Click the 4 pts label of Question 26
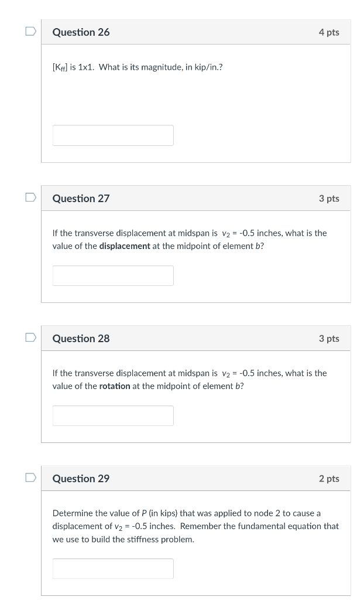 tap(329, 32)
